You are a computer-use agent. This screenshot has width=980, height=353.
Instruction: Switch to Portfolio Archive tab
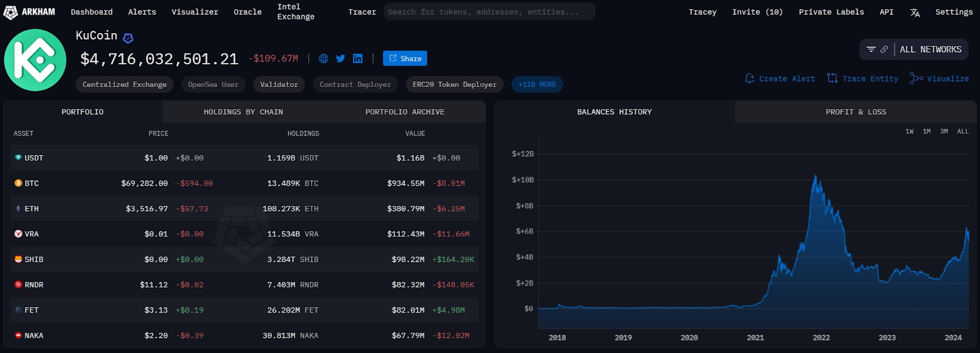(x=405, y=112)
